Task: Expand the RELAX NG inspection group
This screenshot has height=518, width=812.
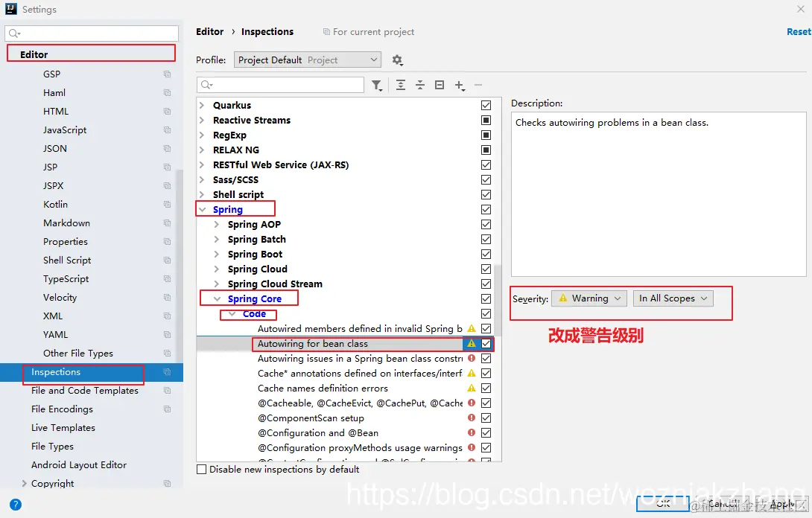Action: [203, 150]
